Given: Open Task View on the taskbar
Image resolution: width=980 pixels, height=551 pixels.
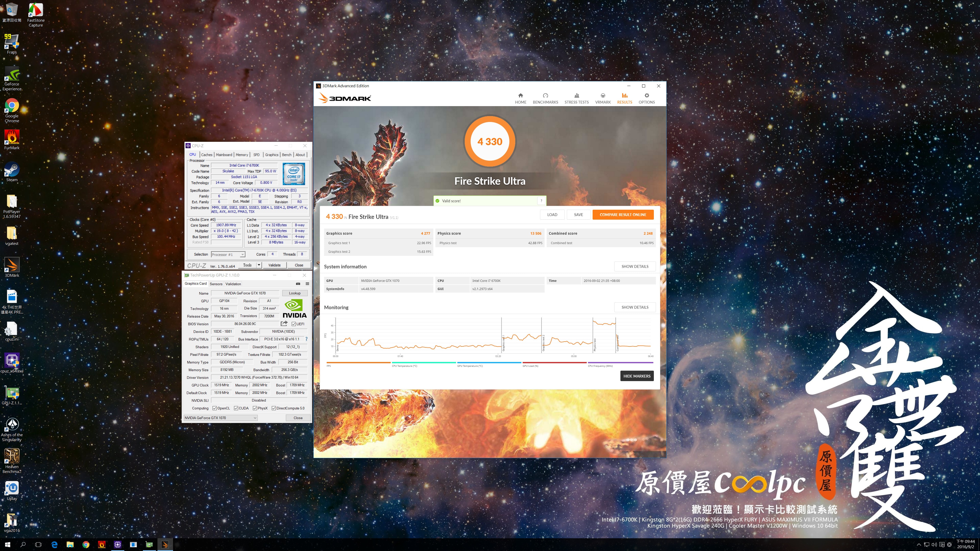Looking at the screenshot, I should point(38,545).
